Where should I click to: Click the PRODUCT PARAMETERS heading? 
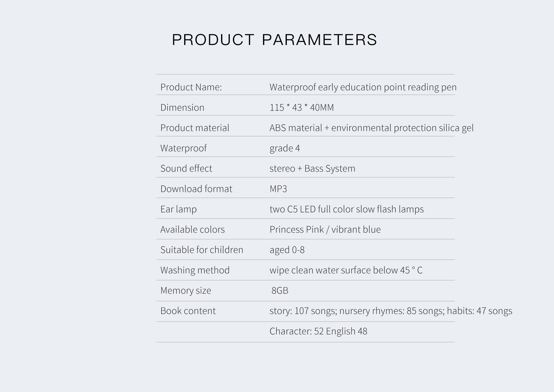point(274,40)
